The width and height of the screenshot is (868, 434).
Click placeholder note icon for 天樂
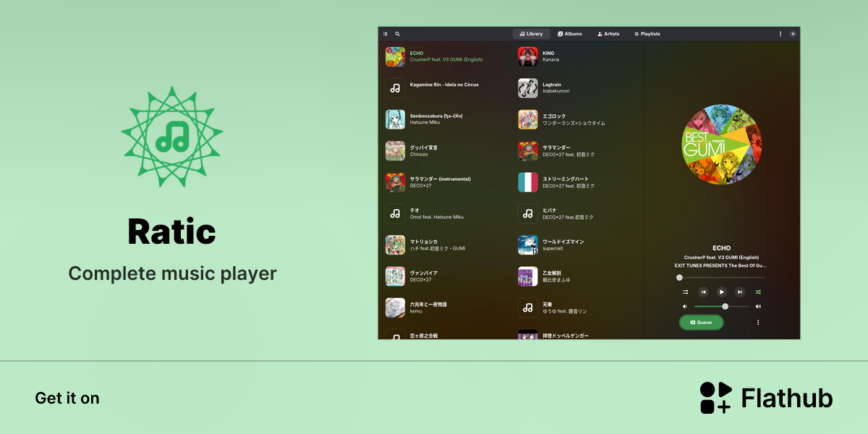pos(528,308)
